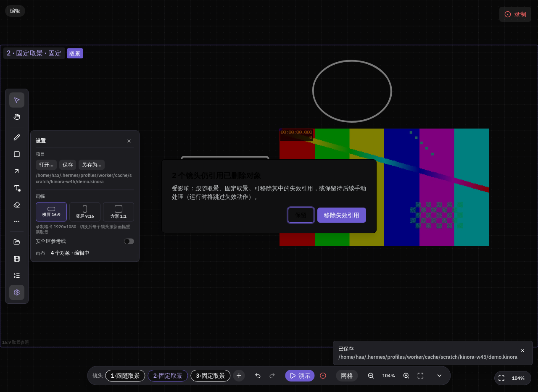538x392 pixels.
Task: Select the hand pan tool
Action: pos(17,117)
